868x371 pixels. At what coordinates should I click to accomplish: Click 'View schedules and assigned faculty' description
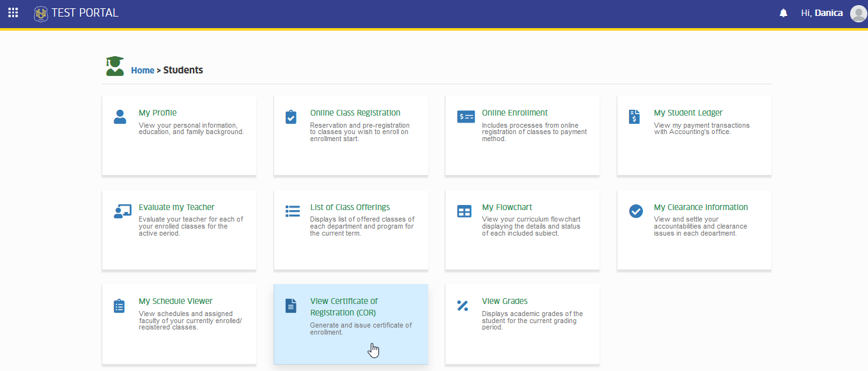[190, 321]
